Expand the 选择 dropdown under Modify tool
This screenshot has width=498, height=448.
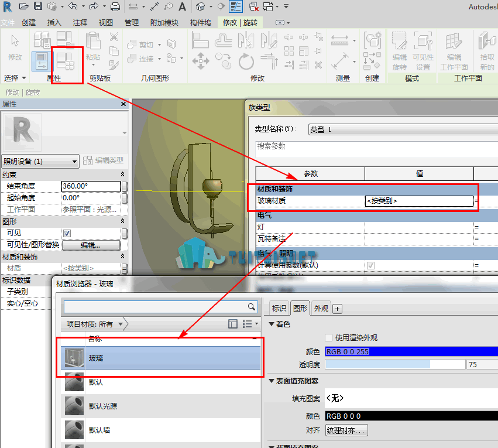(15, 78)
